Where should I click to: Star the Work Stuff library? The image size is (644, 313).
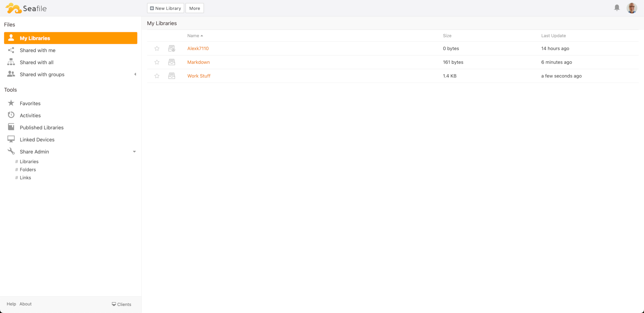point(157,76)
